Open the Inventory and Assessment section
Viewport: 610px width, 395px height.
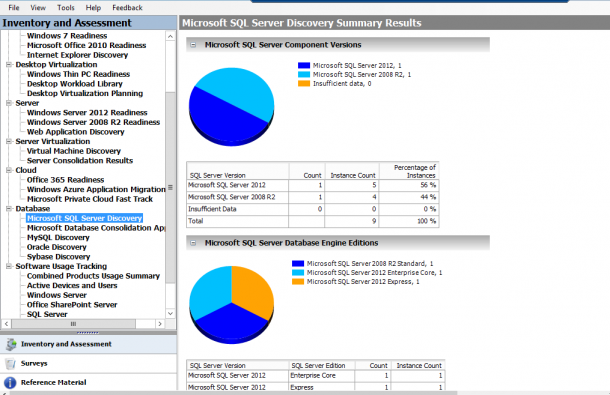(x=88, y=344)
